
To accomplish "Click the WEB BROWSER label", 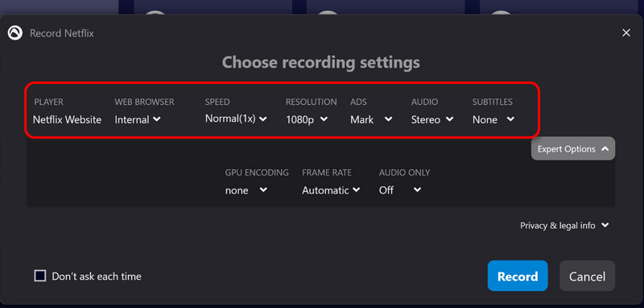I will (x=145, y=102).
